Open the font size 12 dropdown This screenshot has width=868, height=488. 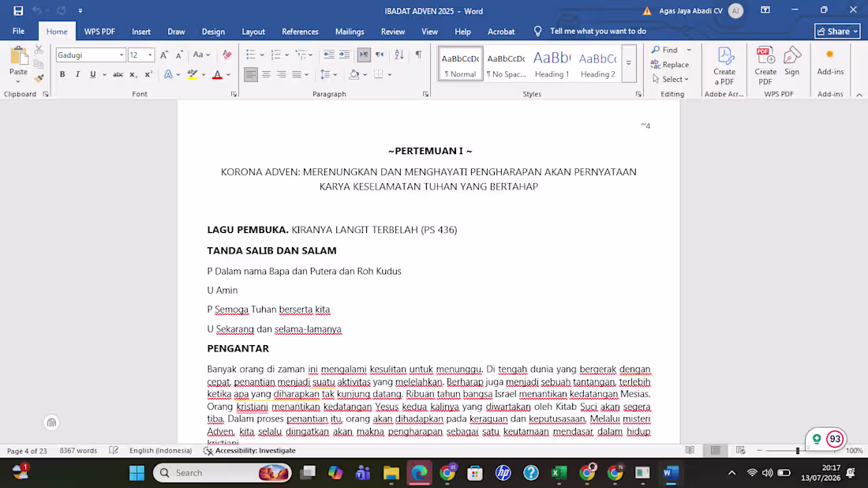click(x=149, y=54)
